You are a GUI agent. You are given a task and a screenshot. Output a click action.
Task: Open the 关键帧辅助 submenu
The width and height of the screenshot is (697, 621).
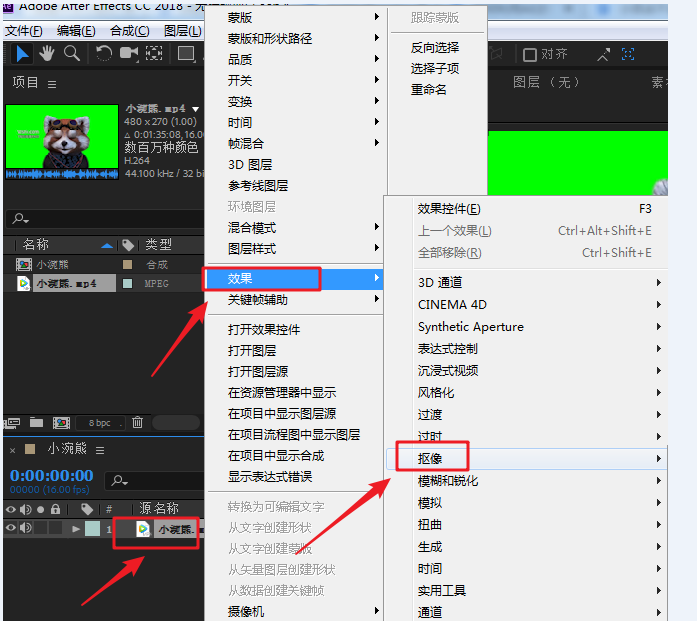tap(295, 300)
